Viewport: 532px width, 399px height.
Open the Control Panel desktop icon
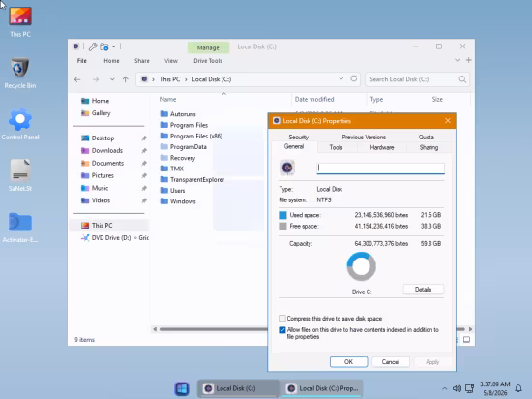coord(20,124)
